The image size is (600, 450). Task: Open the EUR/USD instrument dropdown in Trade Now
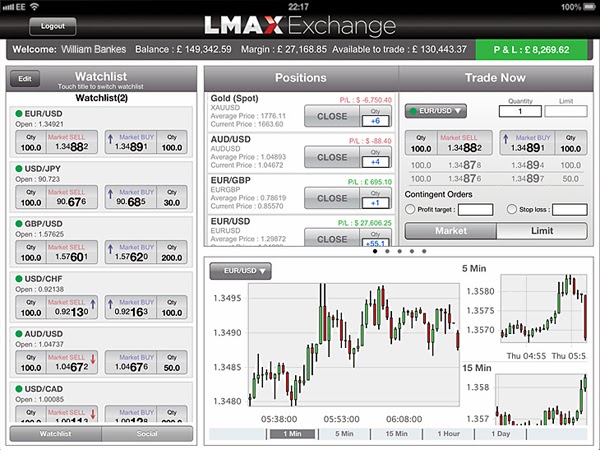point(435,111)
